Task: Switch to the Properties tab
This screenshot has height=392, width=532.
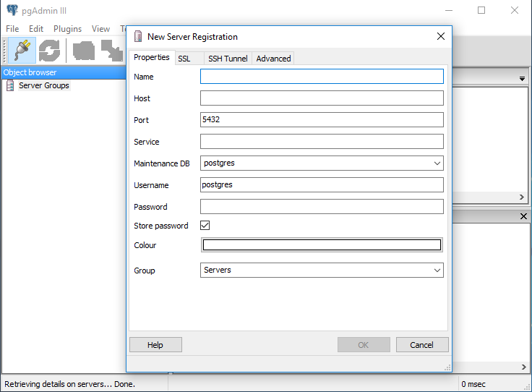Action: 151,57
